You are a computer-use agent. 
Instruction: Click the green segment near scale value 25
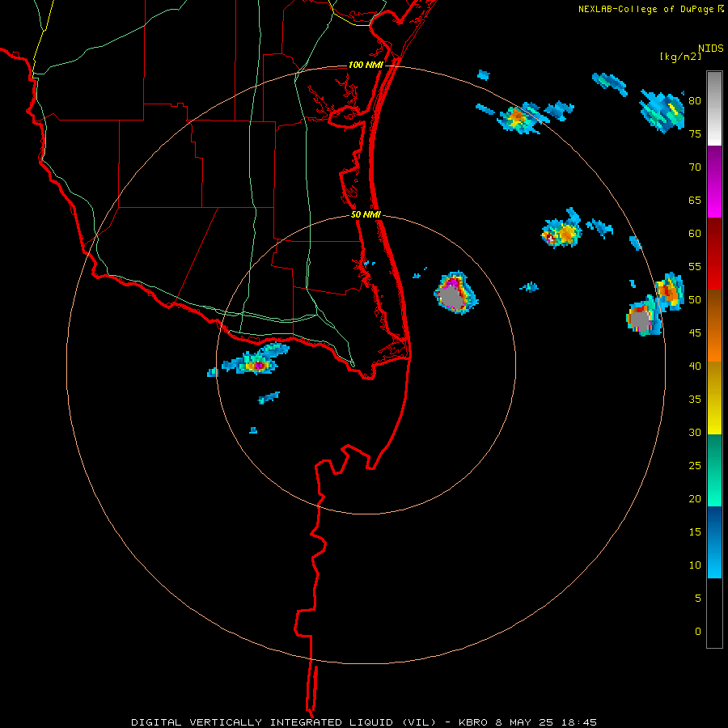[x=714, y=470]
